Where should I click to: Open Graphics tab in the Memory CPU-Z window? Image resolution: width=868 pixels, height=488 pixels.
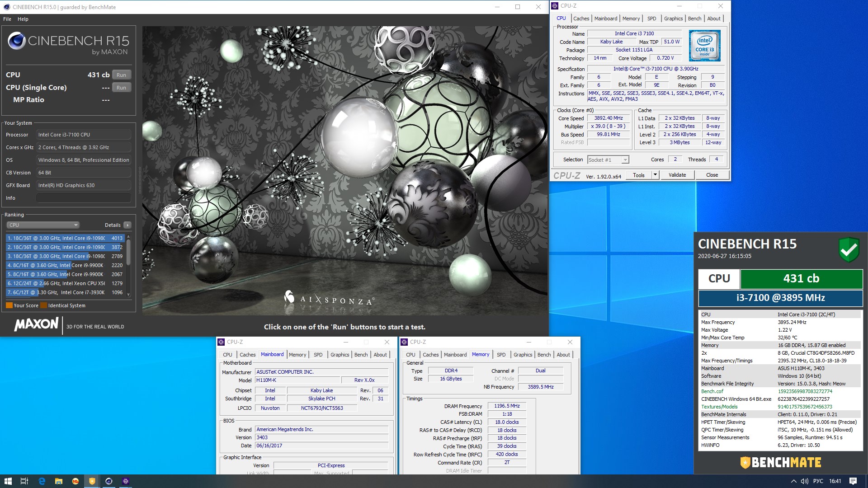coord(523,355)
